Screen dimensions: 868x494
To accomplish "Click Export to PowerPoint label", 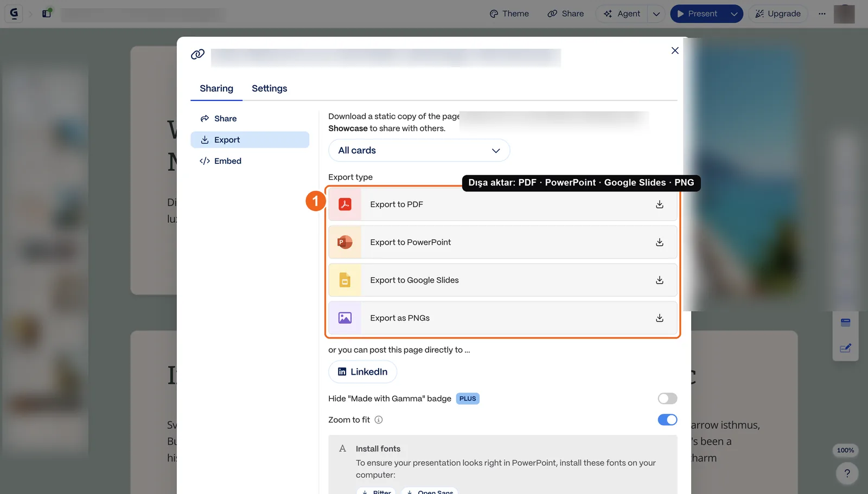I will coord(411,242).
